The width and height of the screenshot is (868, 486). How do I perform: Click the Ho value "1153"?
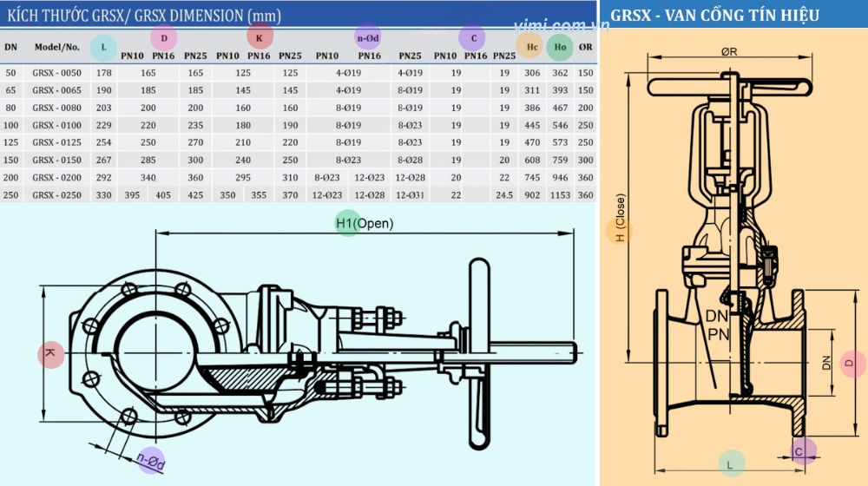560,195
